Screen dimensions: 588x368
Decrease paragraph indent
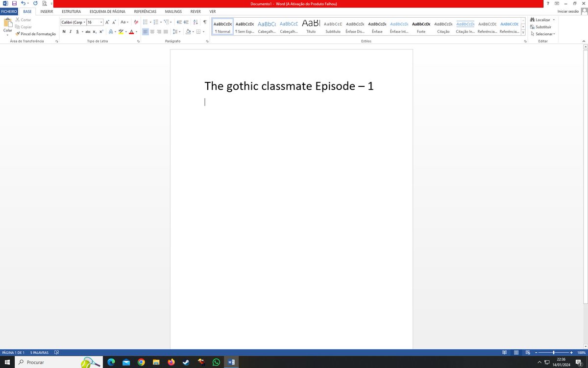click(179, 22)
